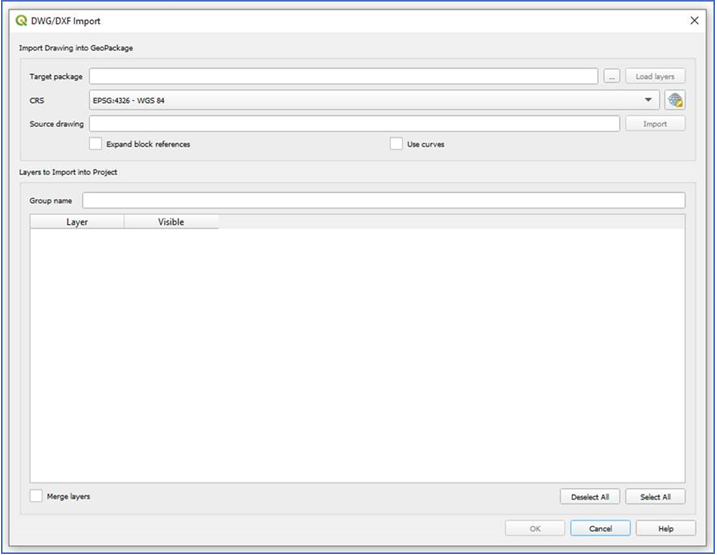Sort by the Layer column header
Screen dimensions: 717x555
click(77, 222)
